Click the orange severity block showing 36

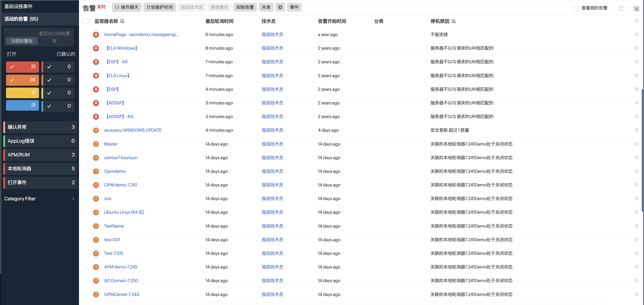(x=22, y=80)
